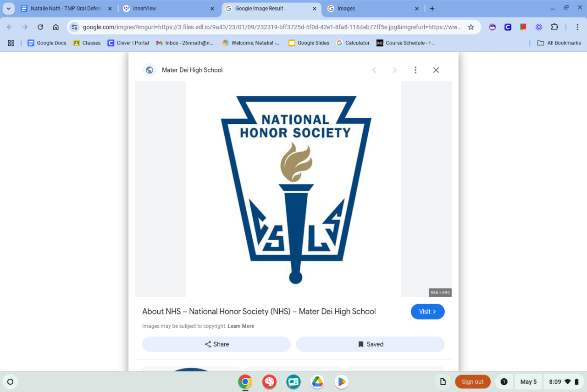The height and width of the screenshot is (392, 587).
Task: Click the globe icon beside Mater Dei High School
Action: pos(149,70)
